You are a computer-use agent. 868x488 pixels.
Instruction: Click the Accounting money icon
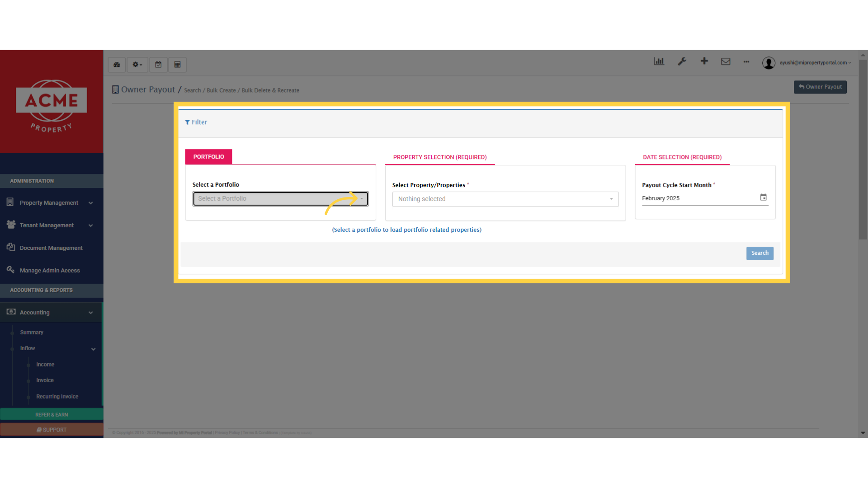coord(11,312)
